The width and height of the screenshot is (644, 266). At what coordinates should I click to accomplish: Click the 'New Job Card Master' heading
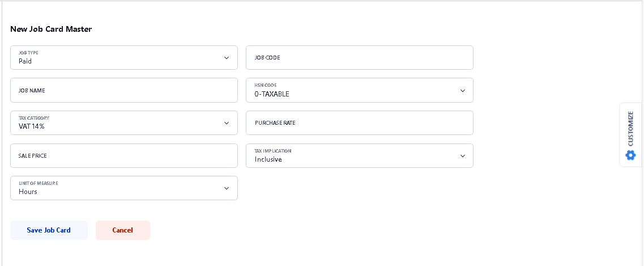pyautogui.click(x=51, y=29)
